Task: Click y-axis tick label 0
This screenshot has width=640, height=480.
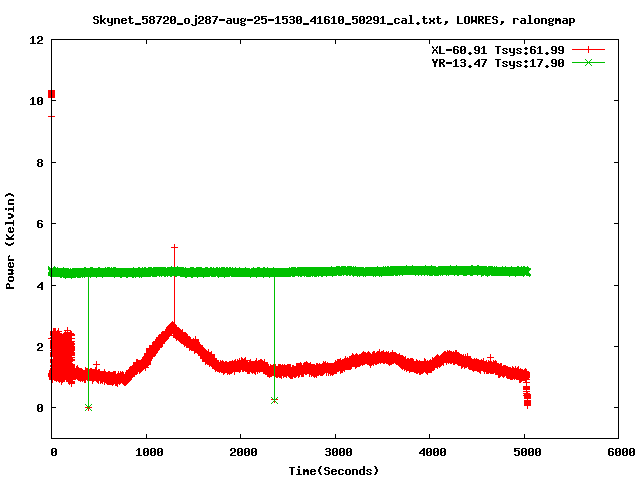Action: [x=40, y=408]
